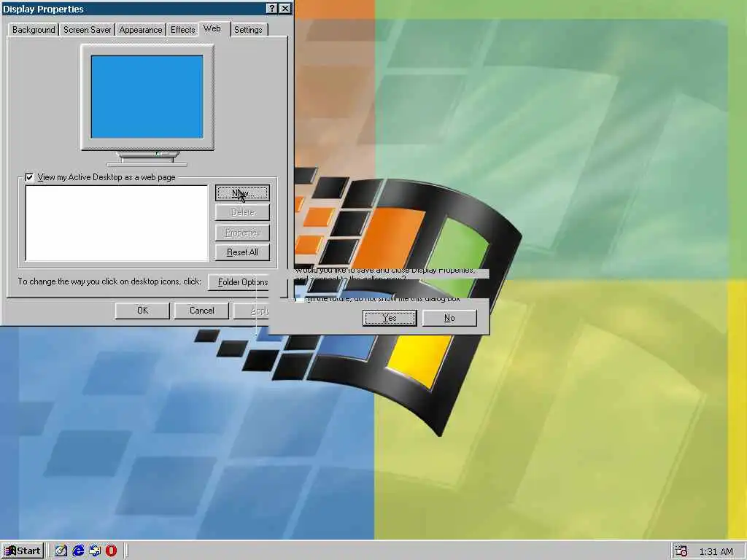This screenshot has height=560, width=747.
Task: Click Reset All button
Action: click(x=242, y=252)
